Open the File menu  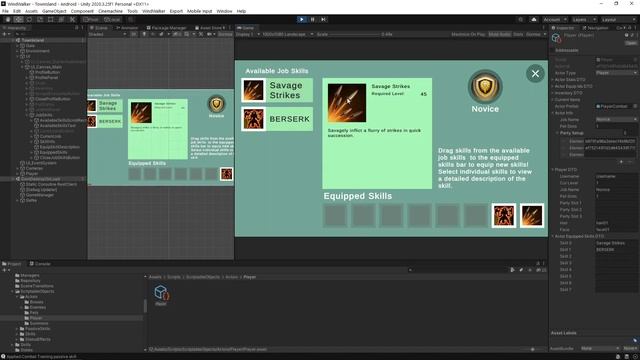5,11
